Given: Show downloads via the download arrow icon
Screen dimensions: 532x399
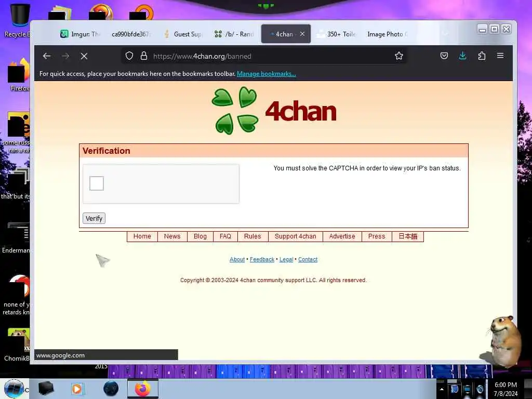Looking at the screenshot, I should pos(462,56).
